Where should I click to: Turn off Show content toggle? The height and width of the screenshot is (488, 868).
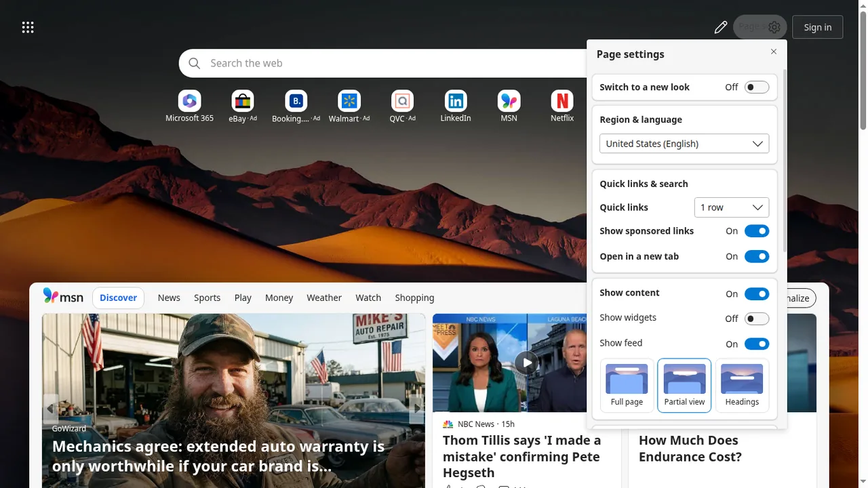point(757,293)
